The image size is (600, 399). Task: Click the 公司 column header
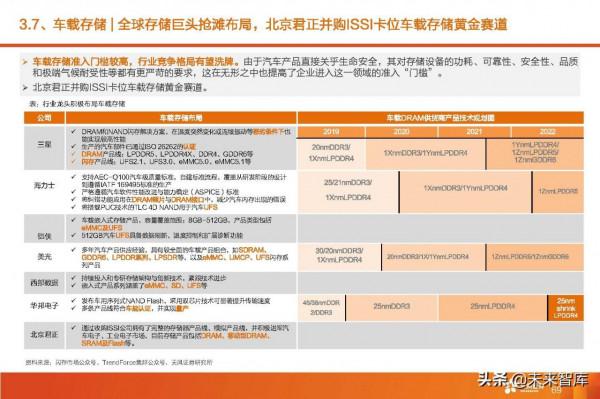44,118
